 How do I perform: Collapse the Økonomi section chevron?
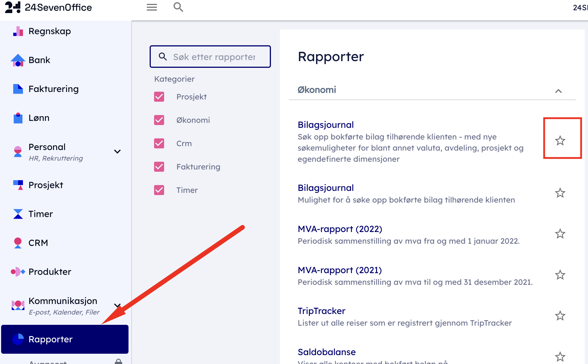[x=558, y=91]
